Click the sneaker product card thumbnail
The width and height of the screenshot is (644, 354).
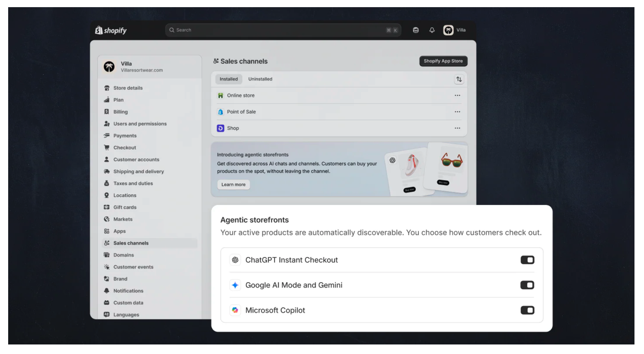point(410,172)
